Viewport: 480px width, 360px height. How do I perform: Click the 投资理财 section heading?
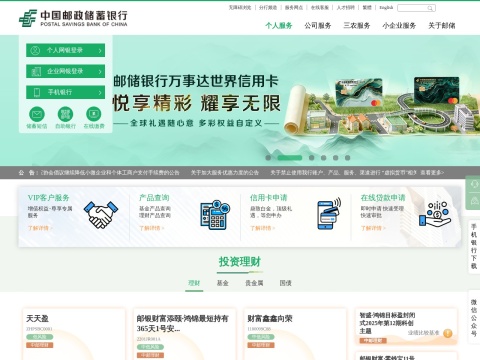tap(240, 262)
